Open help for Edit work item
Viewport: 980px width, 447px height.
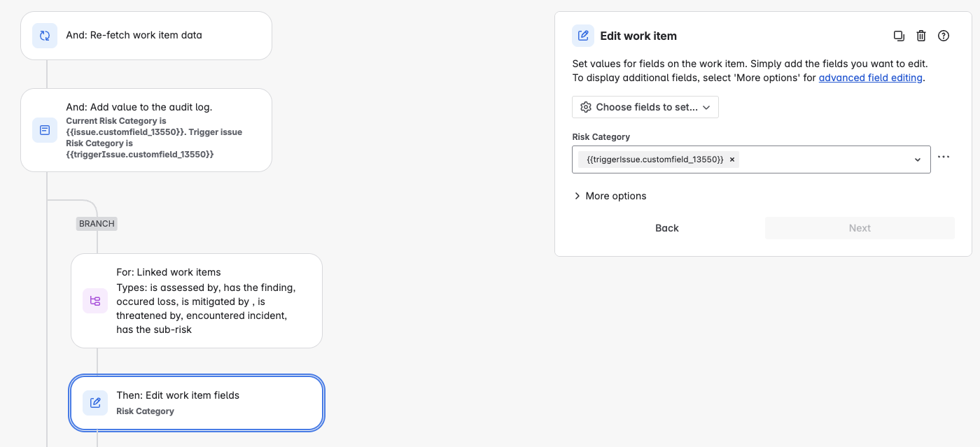(944, 36)
